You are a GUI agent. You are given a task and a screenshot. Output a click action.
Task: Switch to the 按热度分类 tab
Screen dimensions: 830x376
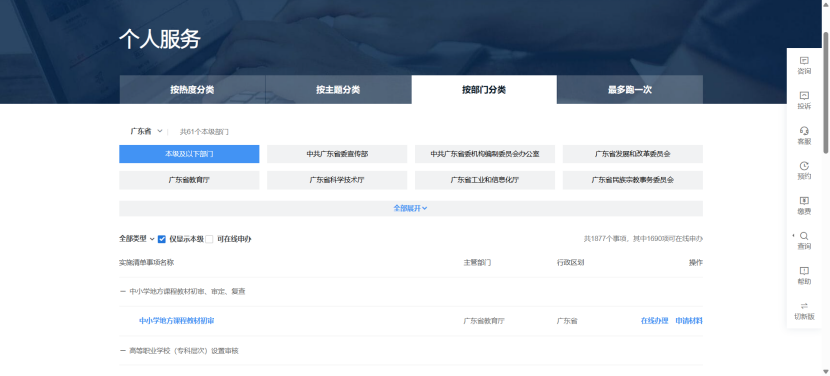coord(192,89)
